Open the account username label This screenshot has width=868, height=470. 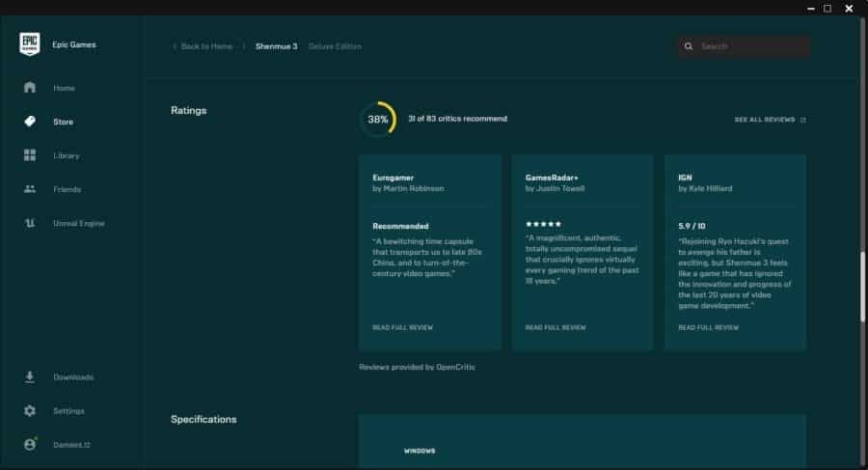71,445
